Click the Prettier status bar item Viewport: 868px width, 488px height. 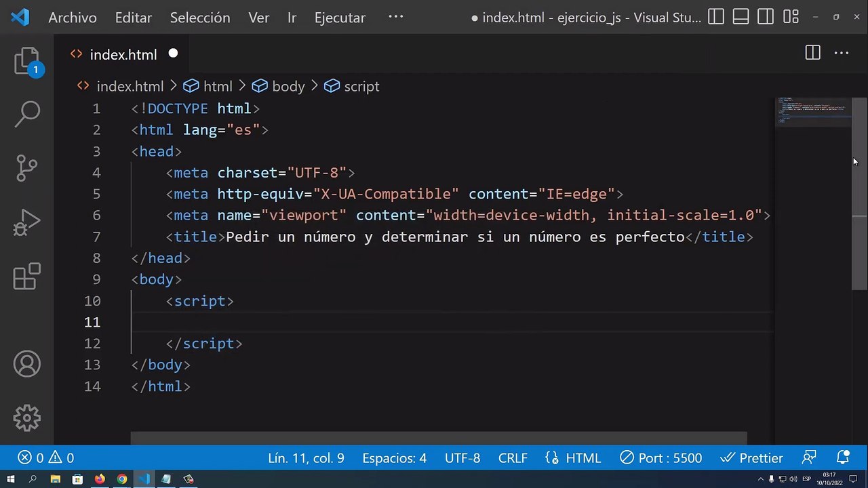pos(752,457)
